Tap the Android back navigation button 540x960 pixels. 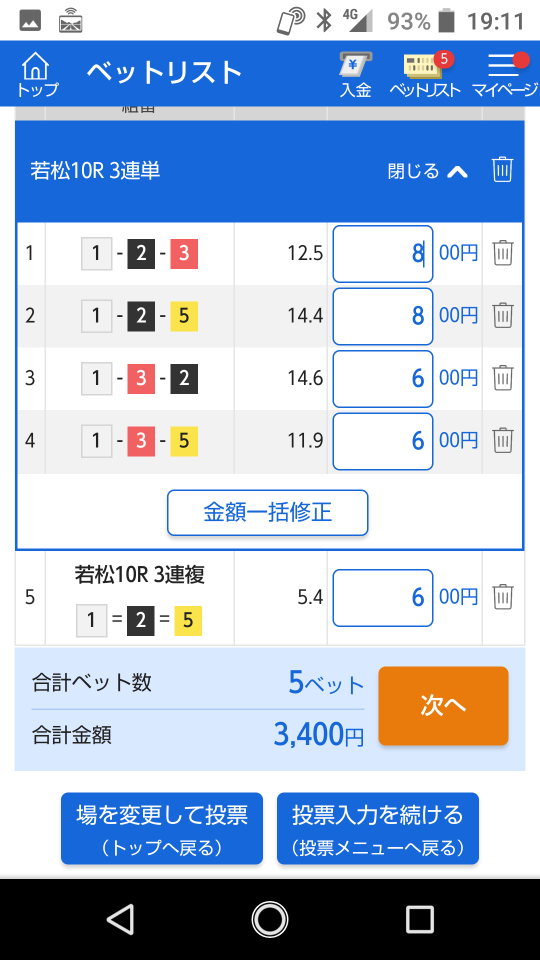(x=121, y=919)
